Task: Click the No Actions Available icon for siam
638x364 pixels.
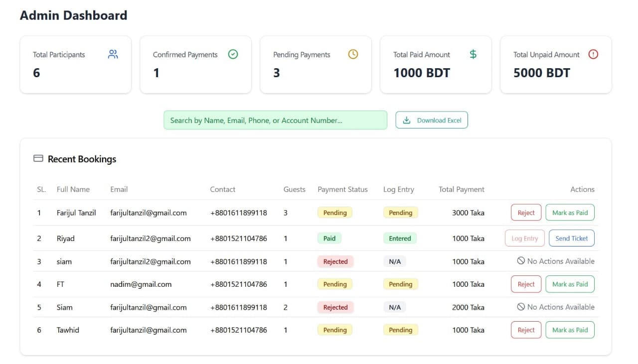Action: [x=520, y=261]
